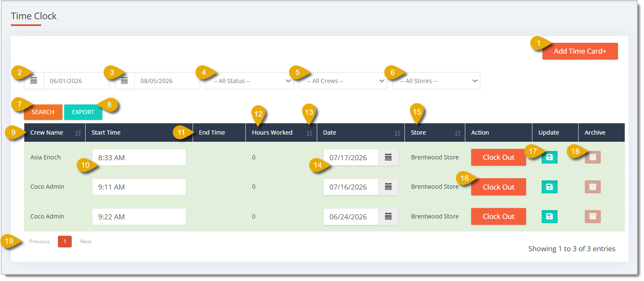Open calendar icon beside 06/01/2026 filter
Image resolution: width=644 pixels, height=281 pixels.
click(x=34, y=81)
